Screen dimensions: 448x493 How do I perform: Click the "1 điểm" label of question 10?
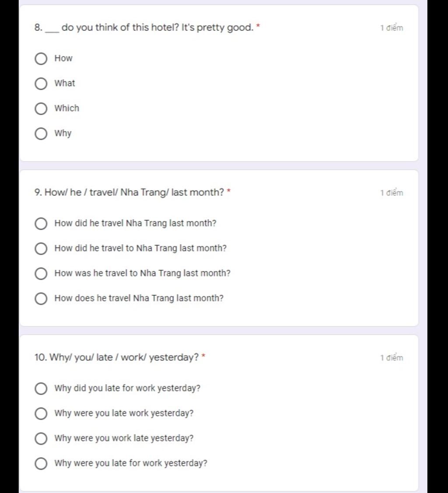click(x=392, y=357)
